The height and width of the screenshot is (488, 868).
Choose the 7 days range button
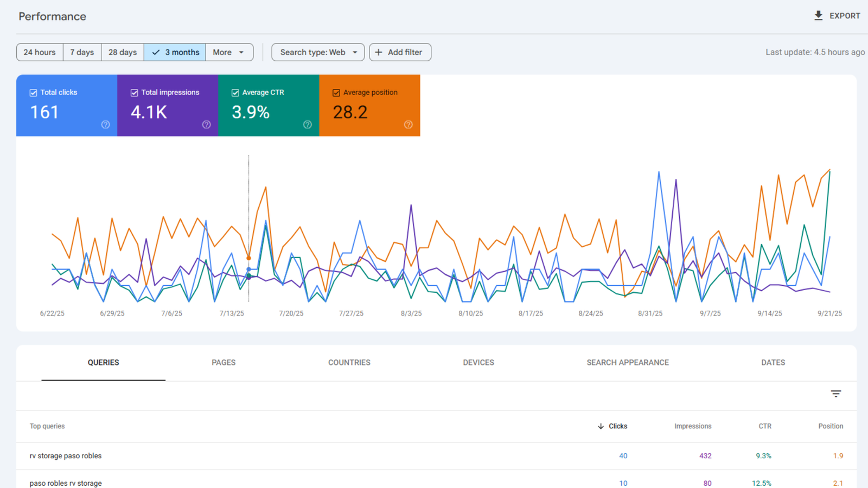(x=82, y=52)
